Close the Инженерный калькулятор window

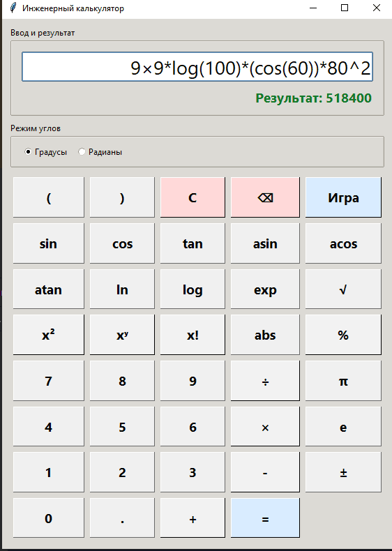(376, 8)
